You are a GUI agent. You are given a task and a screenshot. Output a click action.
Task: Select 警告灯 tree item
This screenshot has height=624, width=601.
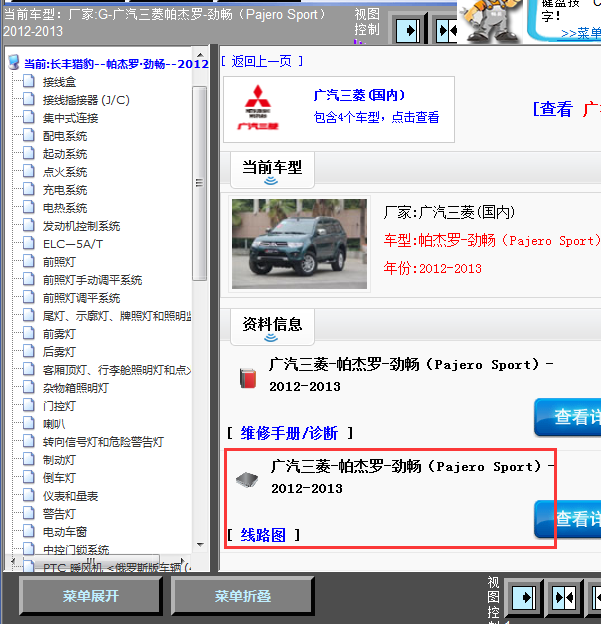[59, 514]
